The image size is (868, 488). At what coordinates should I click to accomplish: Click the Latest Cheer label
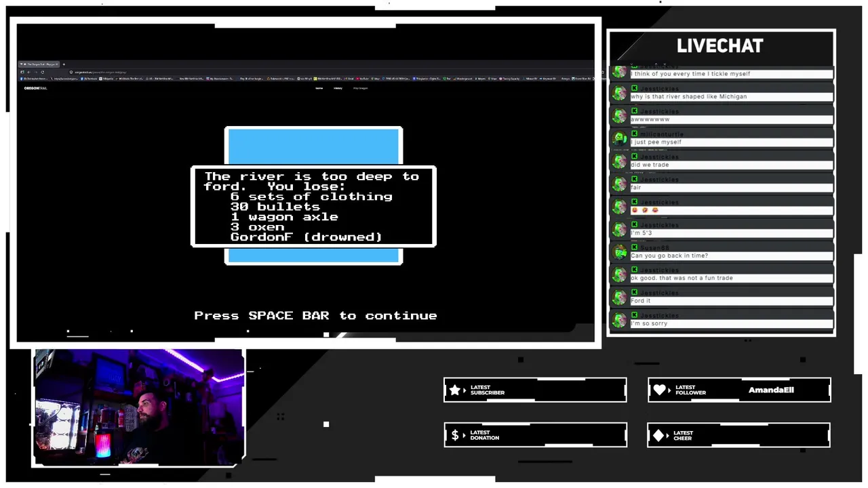tap(684, 435)
